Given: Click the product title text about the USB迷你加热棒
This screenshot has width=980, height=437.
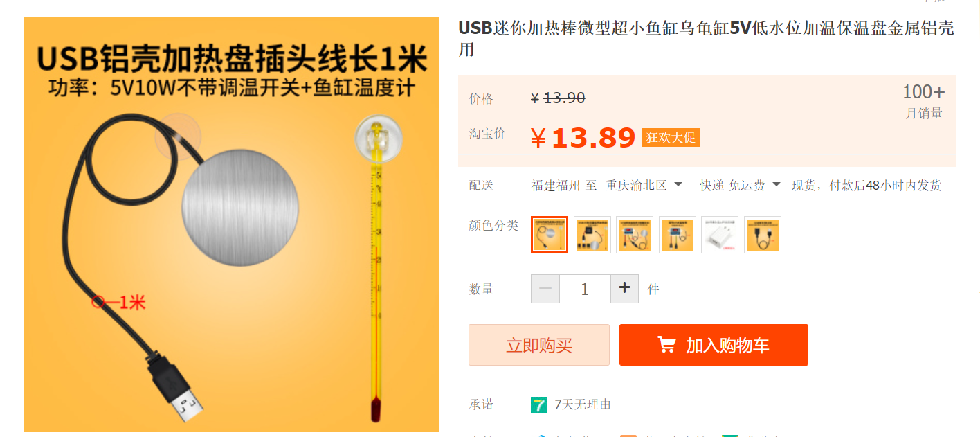Looking at the screenshot, I should (x=706, y=39).
